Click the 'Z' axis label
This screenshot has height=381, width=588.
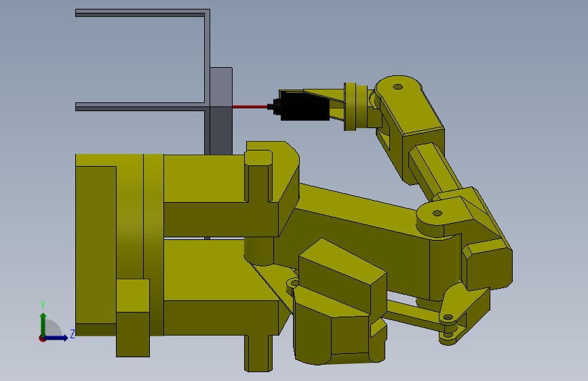tap(73, 334)
